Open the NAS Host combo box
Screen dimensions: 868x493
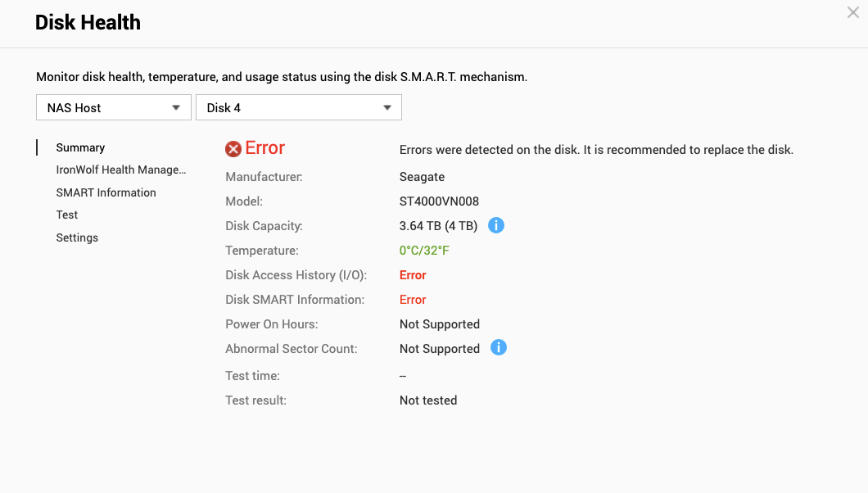pyautogui.click(x=113, y=107)
